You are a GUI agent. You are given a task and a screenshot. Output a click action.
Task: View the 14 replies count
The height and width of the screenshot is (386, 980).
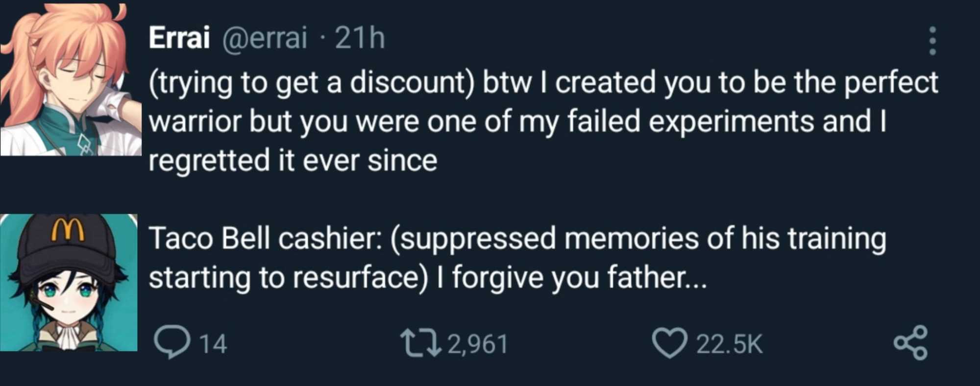pyautogui.click(x=213, y=344)
